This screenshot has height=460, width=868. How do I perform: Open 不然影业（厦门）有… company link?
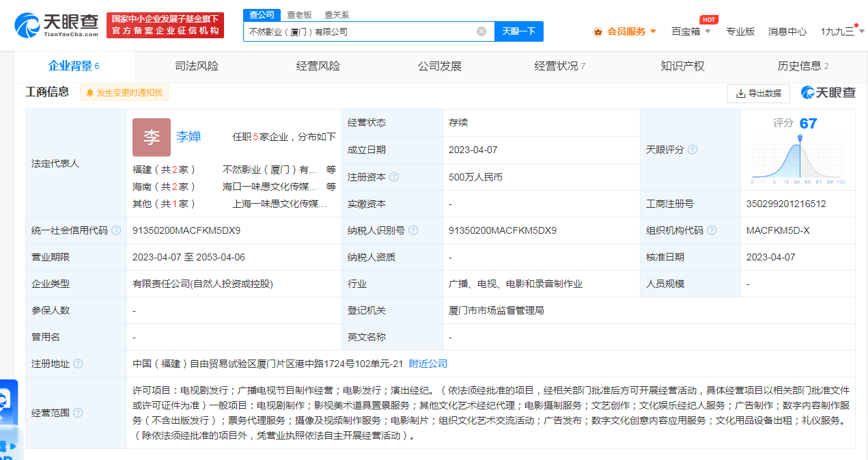[x=270, y=170]
